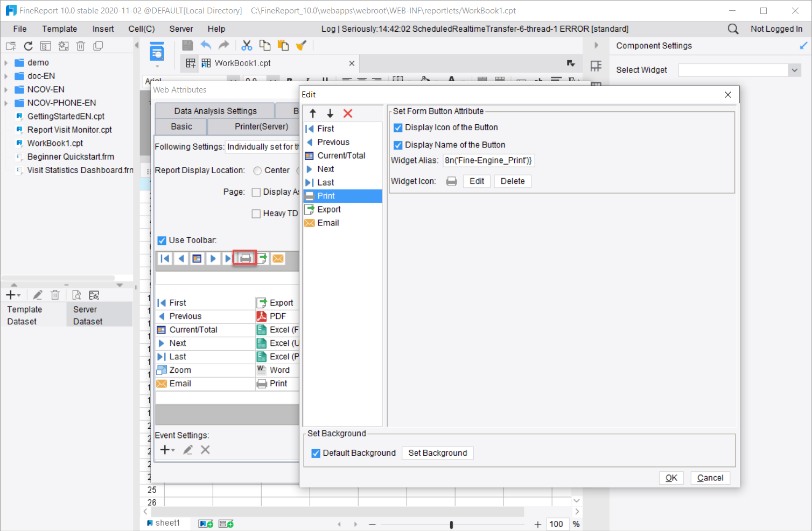Image resolution: width=812 pixels, height=531 pixels.
Task: Click the Print icon in toolbar preview
Action: pyautogui.click(x=246, y=259)
